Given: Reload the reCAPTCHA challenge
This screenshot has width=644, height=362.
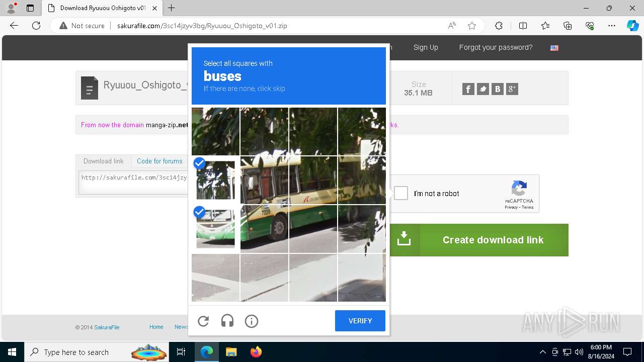Looking at the screenshot, I should 203,321.
